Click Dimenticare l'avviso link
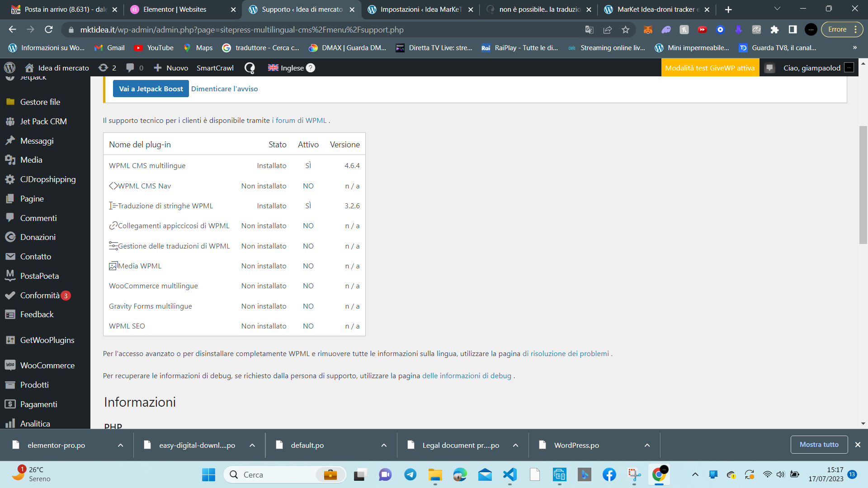 tap(225, 89)
